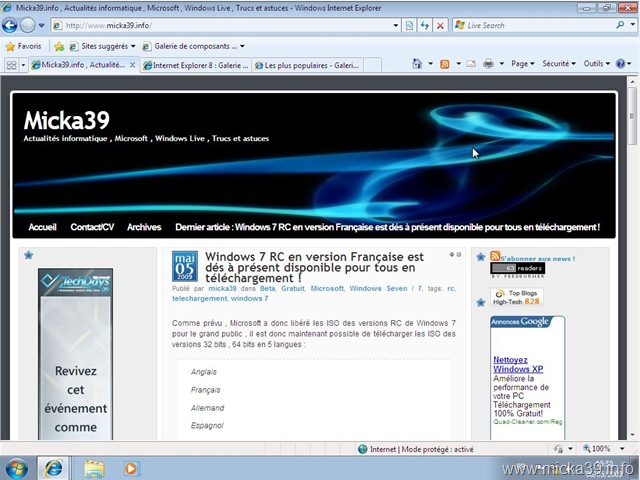
Task: Click Internet Explorer taskbar icon
Action: pyautogui.click(x=54, y=468)
